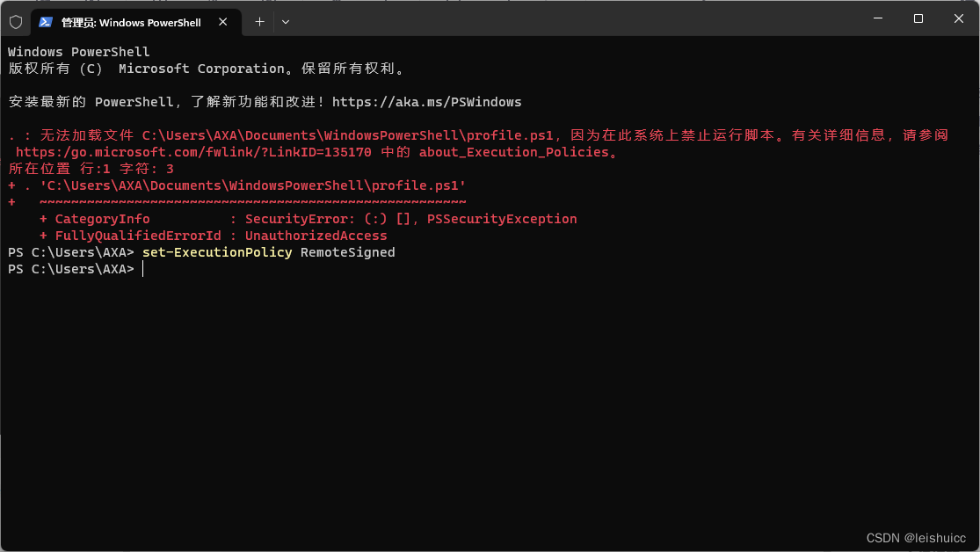Click the about_Execution_Policies text
Image resolution: width=980 pixels, height=552 pixels.
click(x=514, y=152)
